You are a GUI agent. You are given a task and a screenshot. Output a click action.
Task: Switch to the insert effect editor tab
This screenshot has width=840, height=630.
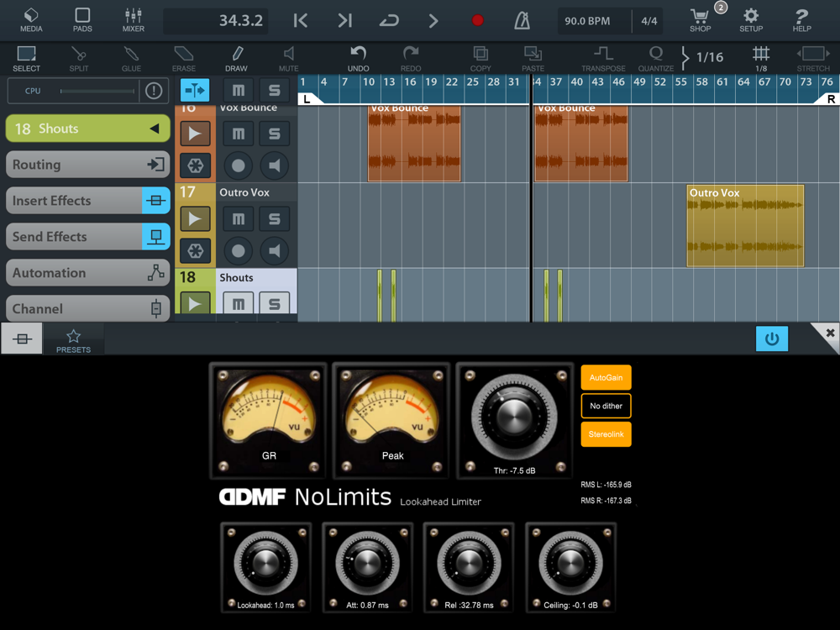pyautogui.click(x=22, y=339)
